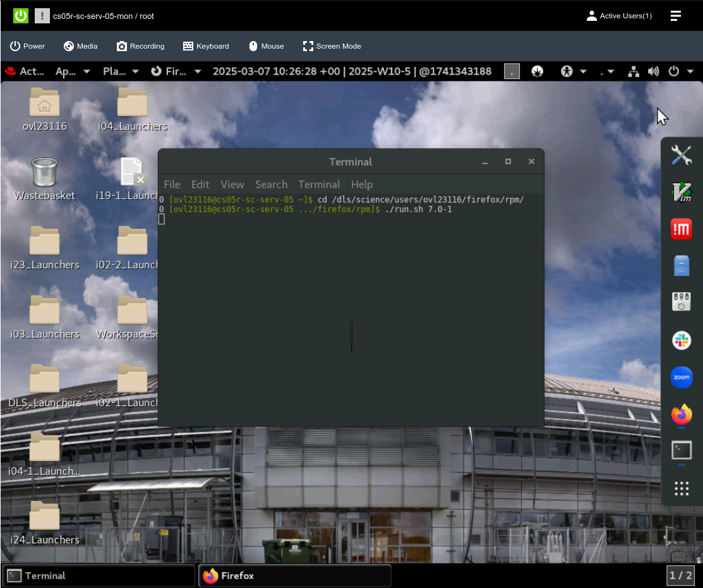The width and height of the screenshot is (703, 588).
Task: Click the cd /dls/science path command line
Action: point(421,200)
